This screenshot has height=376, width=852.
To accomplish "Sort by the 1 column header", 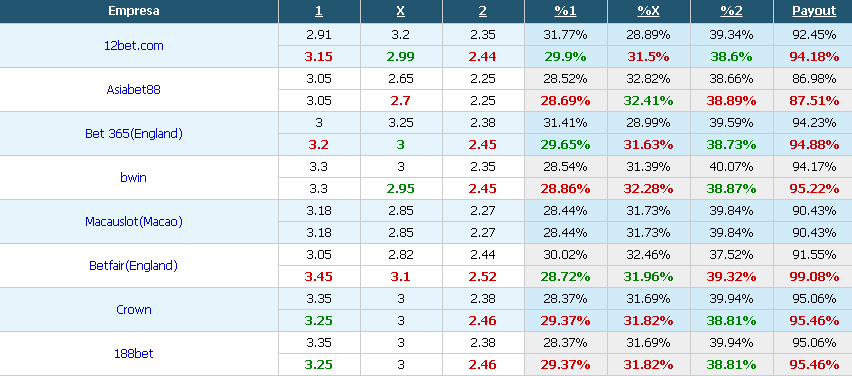I will tap(319, 11).
